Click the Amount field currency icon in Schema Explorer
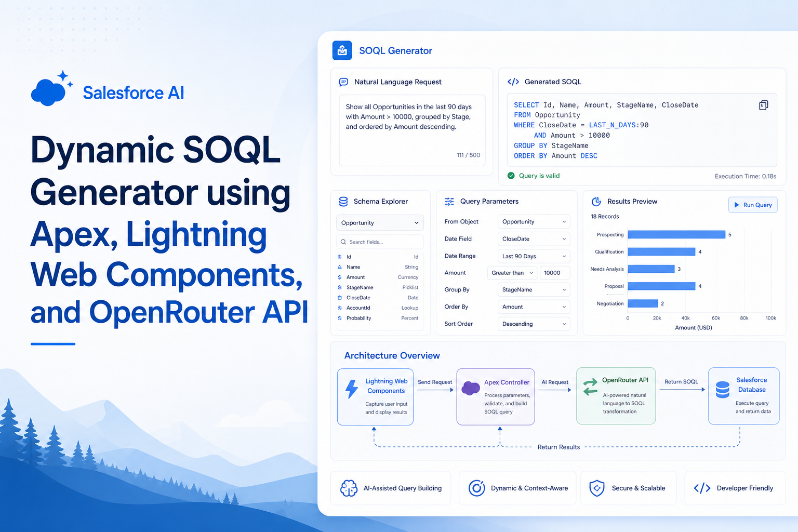Screen dimensions: 798x532 click(340, 277)
